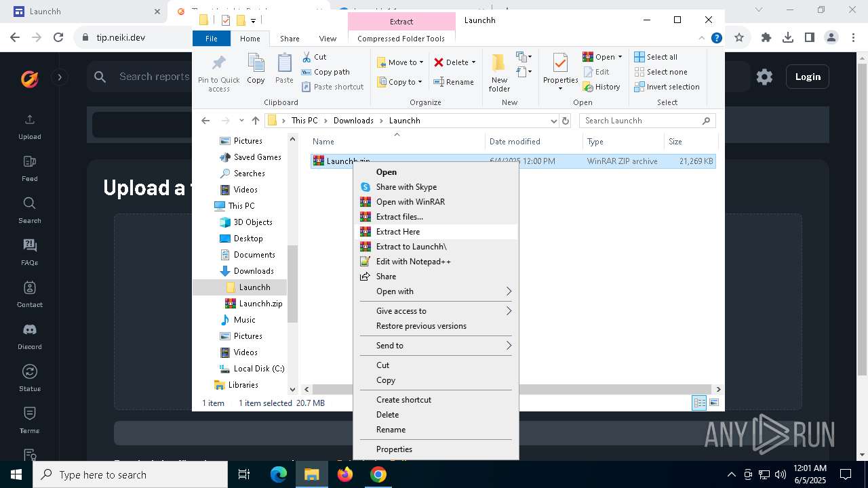Open the address bar history dropdown

(x=554, y=121)
